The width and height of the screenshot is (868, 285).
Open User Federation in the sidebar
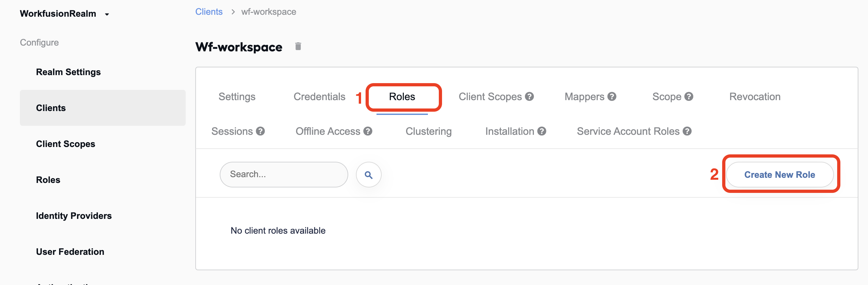coord(70,252)
